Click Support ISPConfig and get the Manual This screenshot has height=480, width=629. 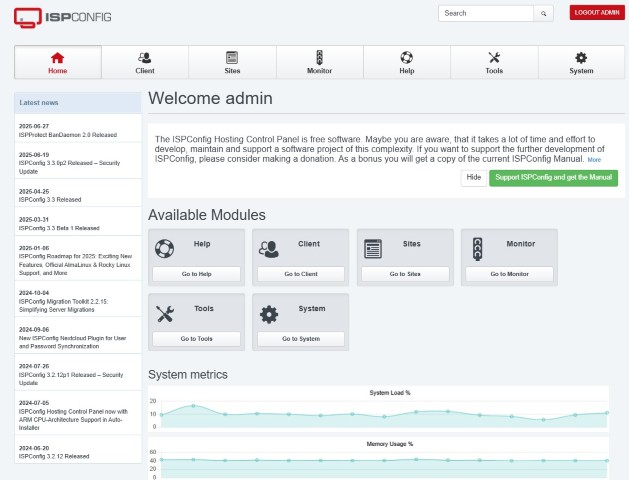click(x=553, y=177)
